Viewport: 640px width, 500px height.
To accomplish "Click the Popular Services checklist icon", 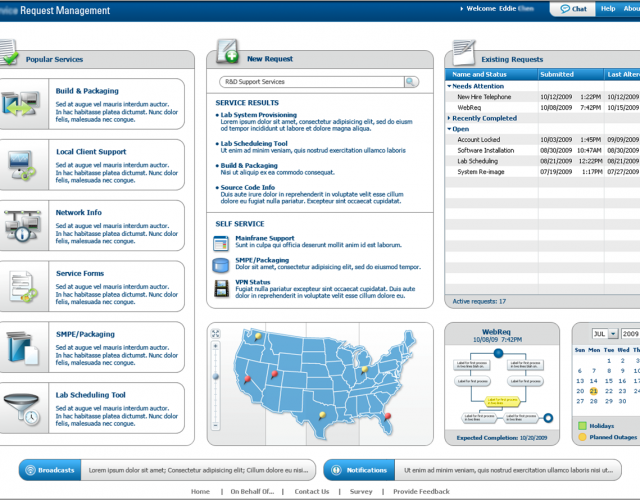I will (9, 52).
